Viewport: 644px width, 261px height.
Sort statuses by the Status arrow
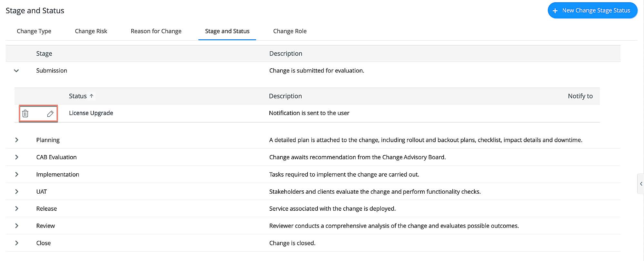92,96
